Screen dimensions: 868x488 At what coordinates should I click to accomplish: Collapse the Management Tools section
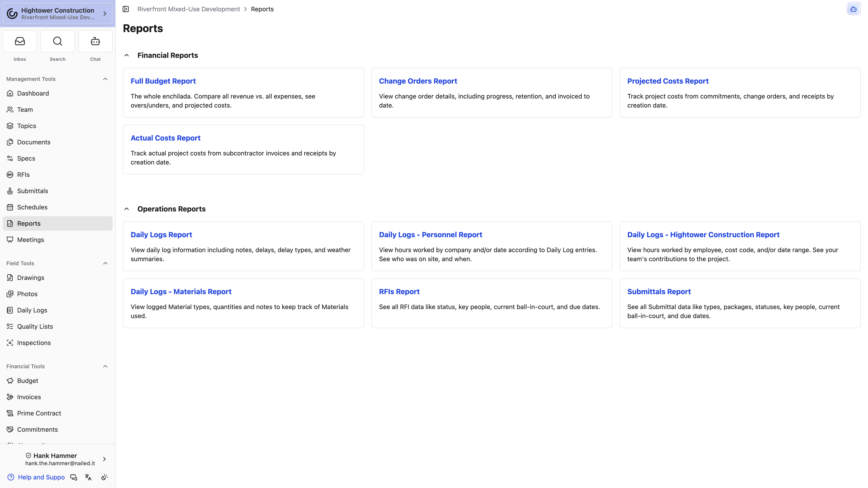pyautogui.click(x=105, y=79)
